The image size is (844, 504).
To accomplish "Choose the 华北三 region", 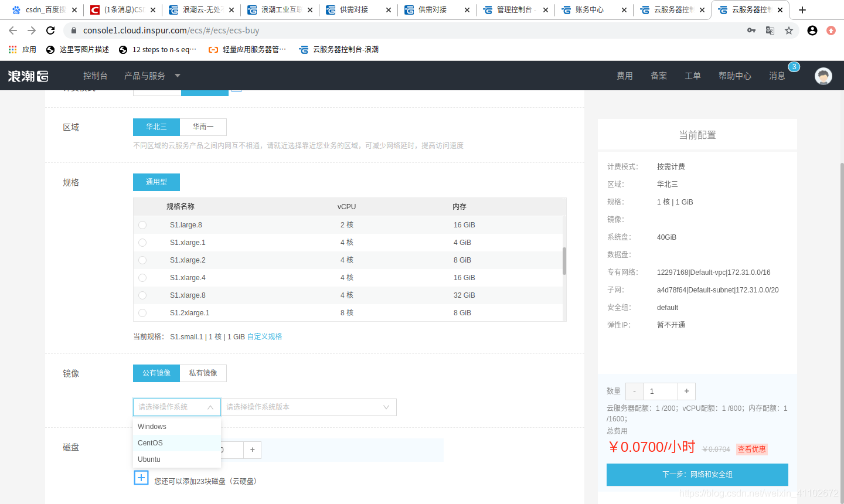I will click(x=156, y=127).
